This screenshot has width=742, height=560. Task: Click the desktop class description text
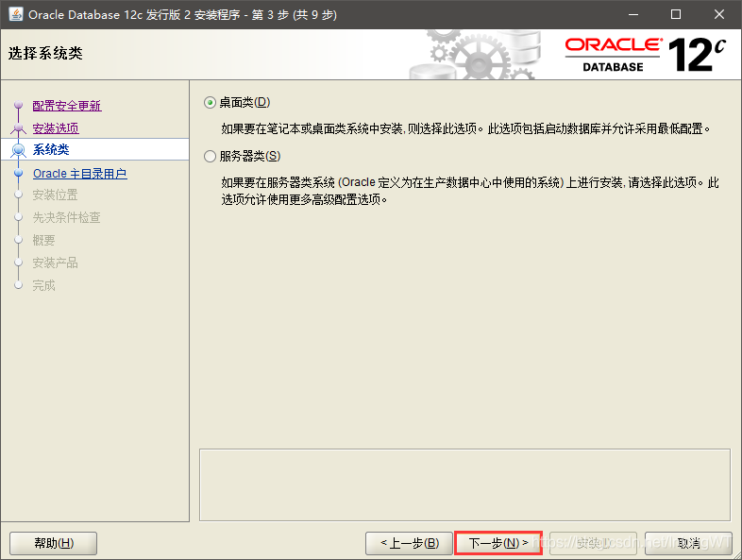pos(465,128)
